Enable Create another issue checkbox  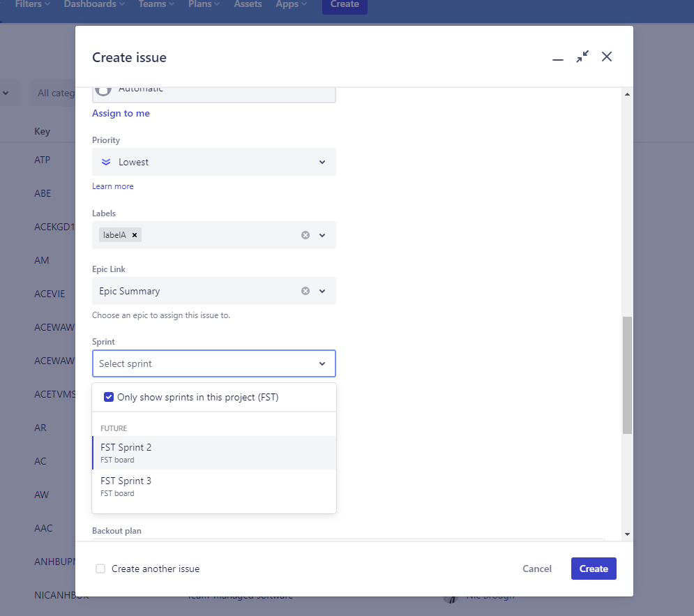100,569
